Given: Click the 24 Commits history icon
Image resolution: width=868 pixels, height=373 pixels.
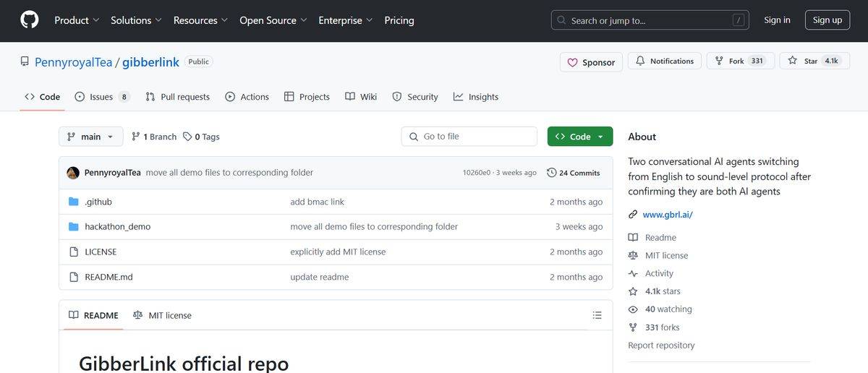Looking at the screenshot, I should click(552, 173).
